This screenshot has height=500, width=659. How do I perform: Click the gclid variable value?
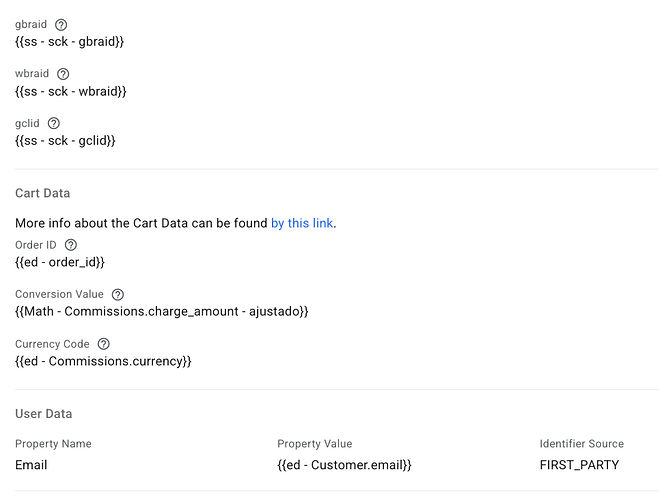pos(66,141)
